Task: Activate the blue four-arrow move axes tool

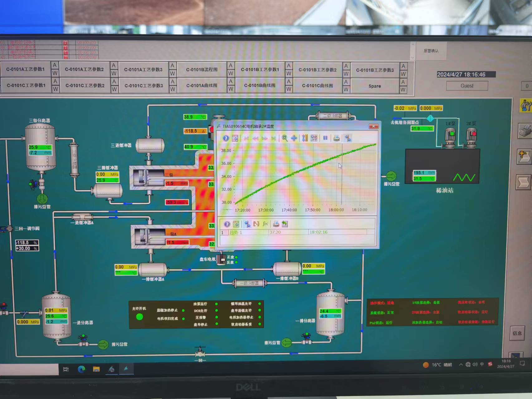Action: tap(294, 138)
